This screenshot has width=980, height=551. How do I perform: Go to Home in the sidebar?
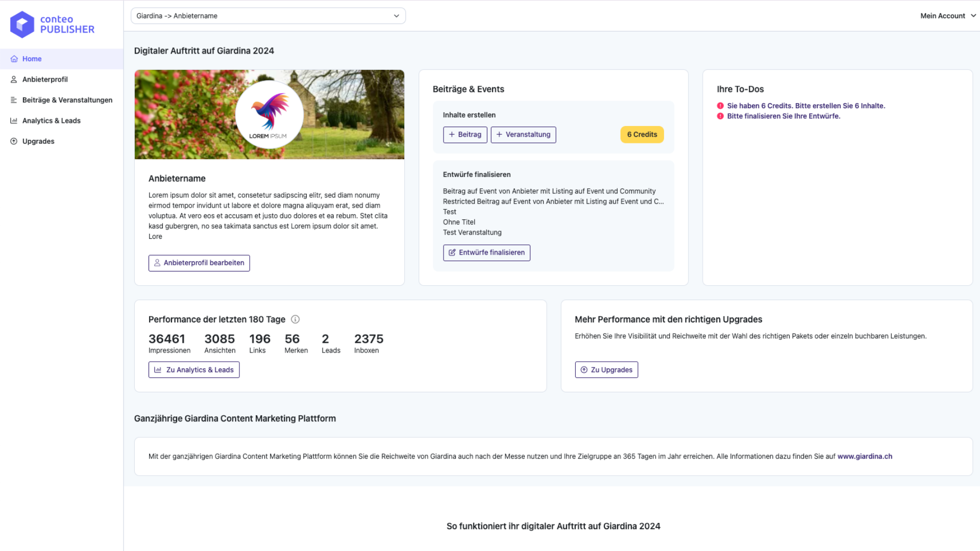pos(61,59)
